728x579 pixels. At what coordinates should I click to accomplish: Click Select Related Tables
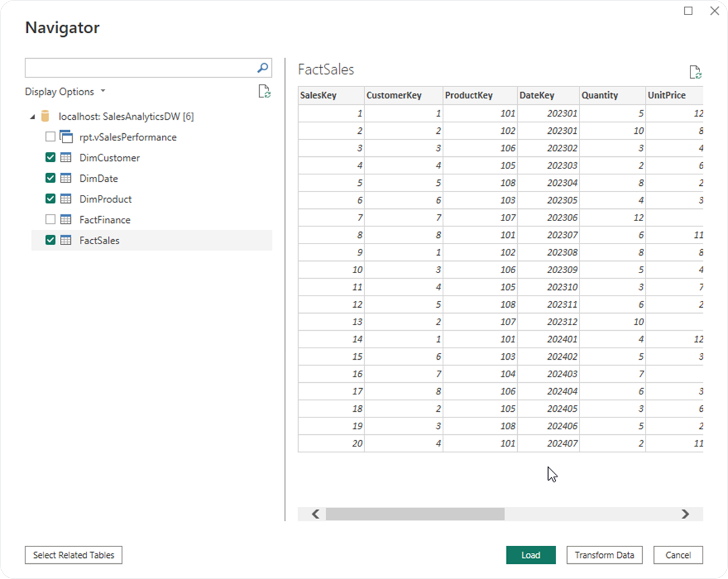(73, 555)
